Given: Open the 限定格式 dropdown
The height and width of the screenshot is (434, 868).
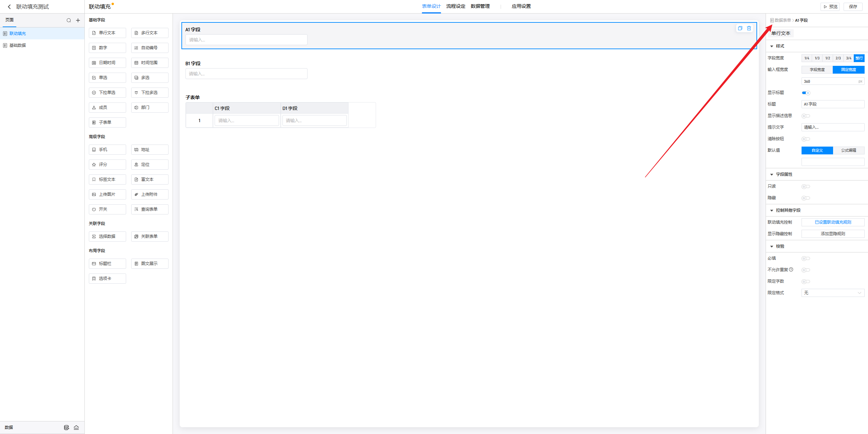Looking at the screenshot, I should 833,293.
